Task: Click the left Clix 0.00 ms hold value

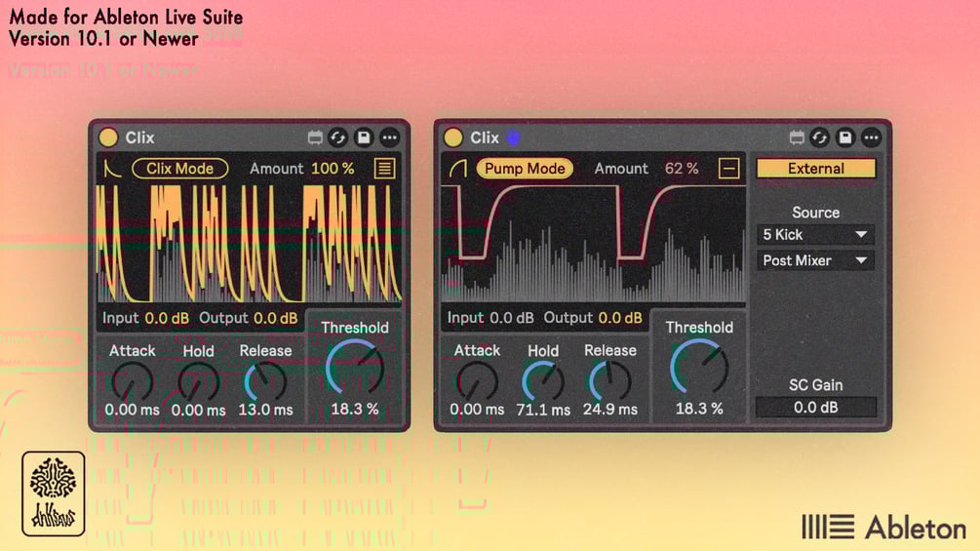Action: coord(198,411)
